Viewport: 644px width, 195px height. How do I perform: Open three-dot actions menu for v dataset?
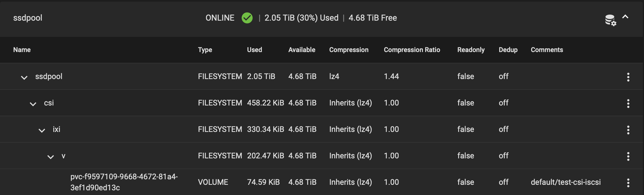tap(628, 156)
